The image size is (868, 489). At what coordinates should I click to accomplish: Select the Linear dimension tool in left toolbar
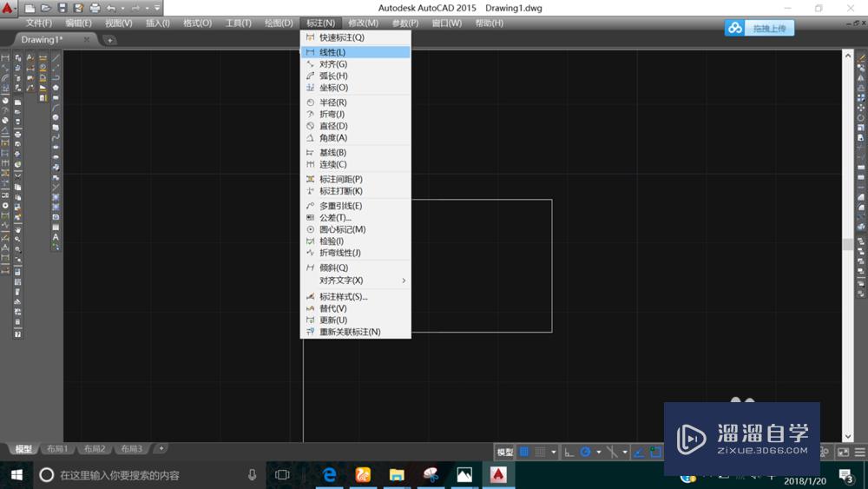[x=5, y=57]
